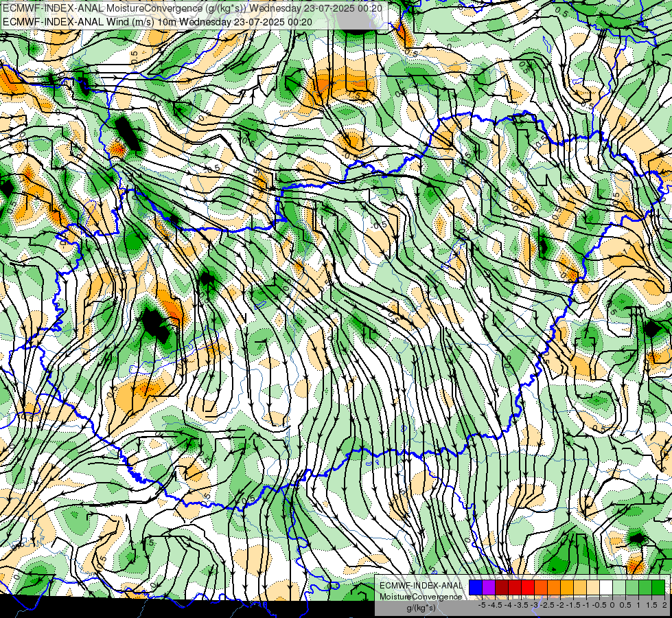This screenshot has height=618, width=672.
Task: Click the blue legend swatch above -5
Action: (476, 588)
